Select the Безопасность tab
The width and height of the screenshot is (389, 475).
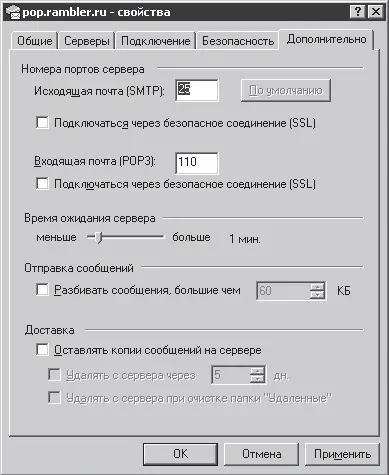[238, 41]
